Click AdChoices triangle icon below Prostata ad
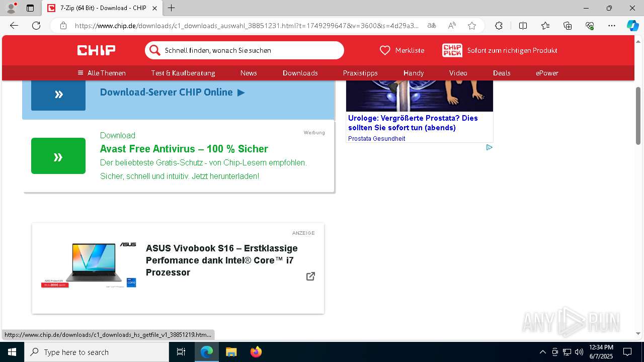 489,147
